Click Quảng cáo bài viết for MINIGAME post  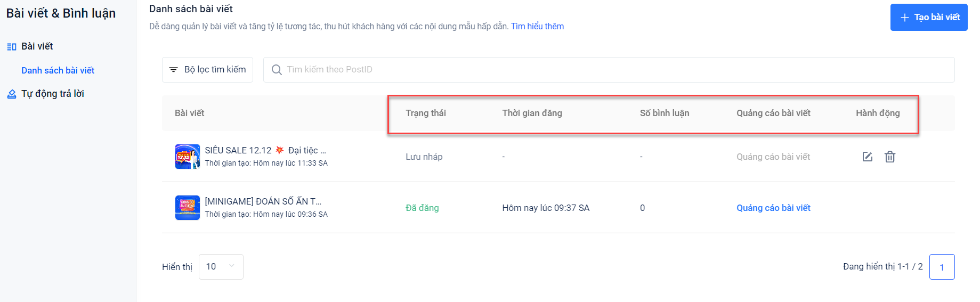773,208
